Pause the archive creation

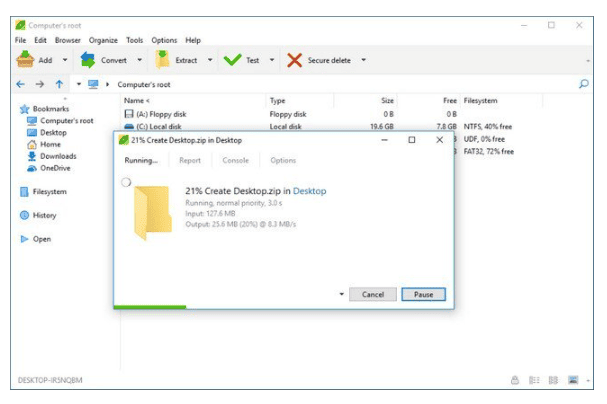coord(424,294)
